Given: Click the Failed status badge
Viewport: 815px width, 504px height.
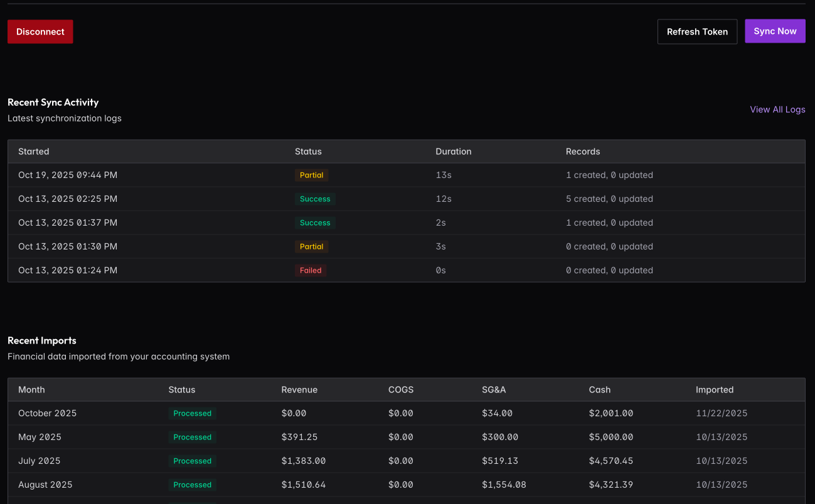Looking at the screenshot, I should tap(311, 271).
